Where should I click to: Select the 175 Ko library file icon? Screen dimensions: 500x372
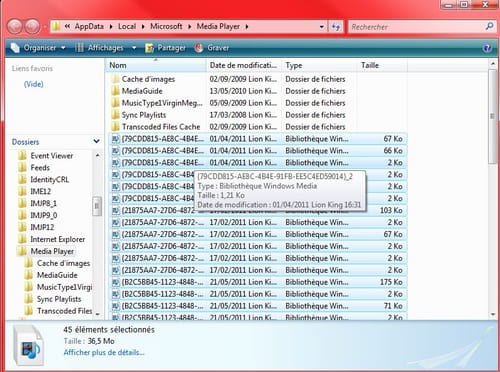(115, 282)
